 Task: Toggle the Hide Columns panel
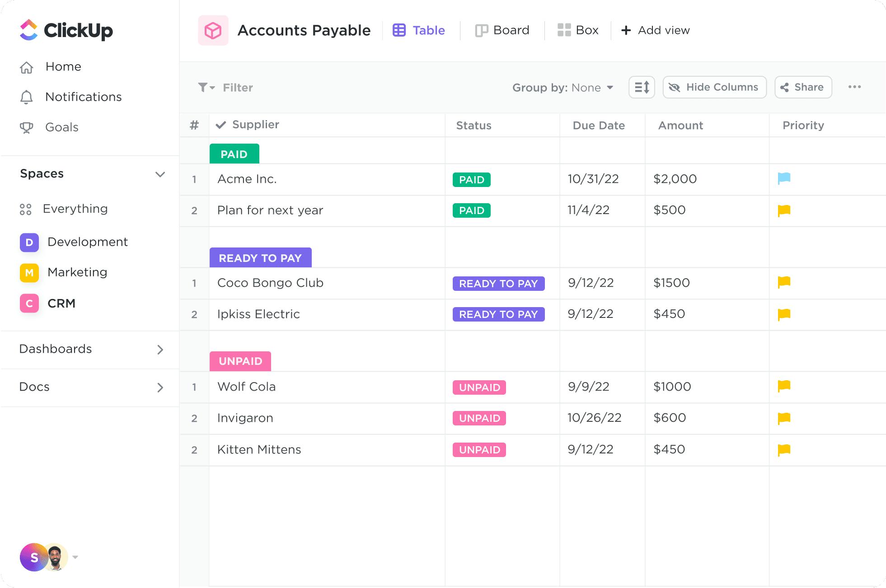coord(714,87)
